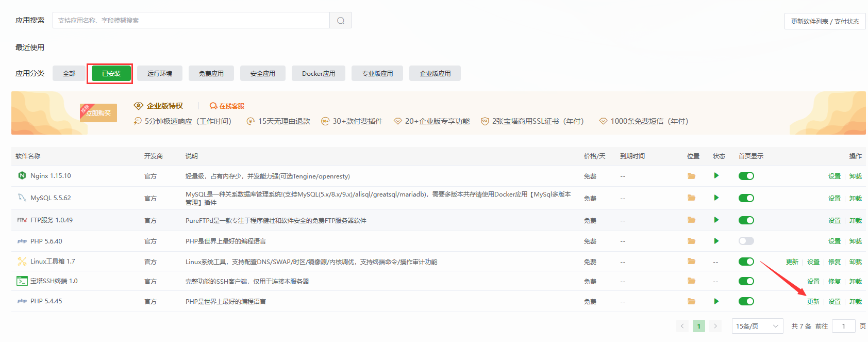Screen dimensions: 868x342
Task: Click the application search input field
Action: point(191,21)
